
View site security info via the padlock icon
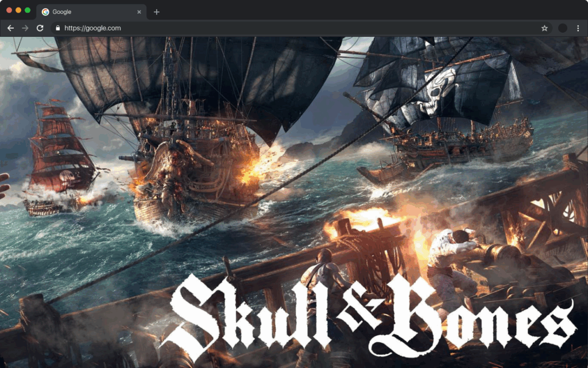[x=57, y=28]
